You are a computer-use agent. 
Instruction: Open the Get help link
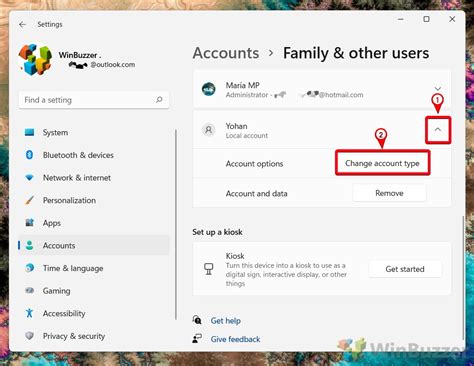tap(226, 321)
